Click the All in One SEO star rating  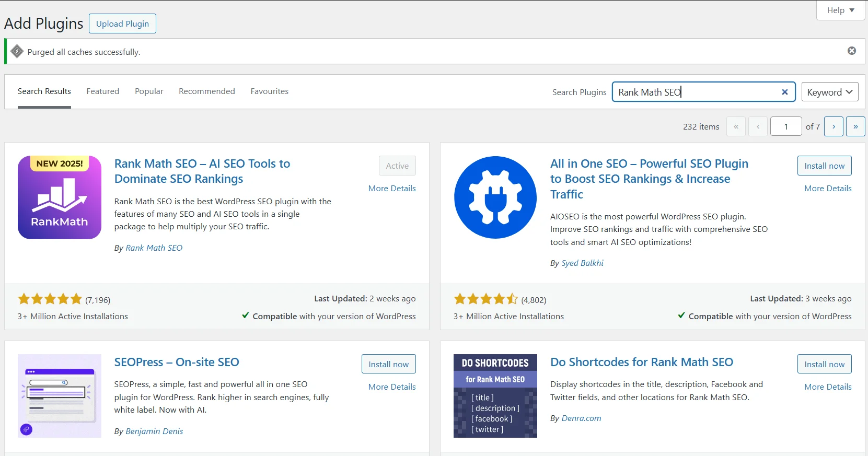[486, 299]
